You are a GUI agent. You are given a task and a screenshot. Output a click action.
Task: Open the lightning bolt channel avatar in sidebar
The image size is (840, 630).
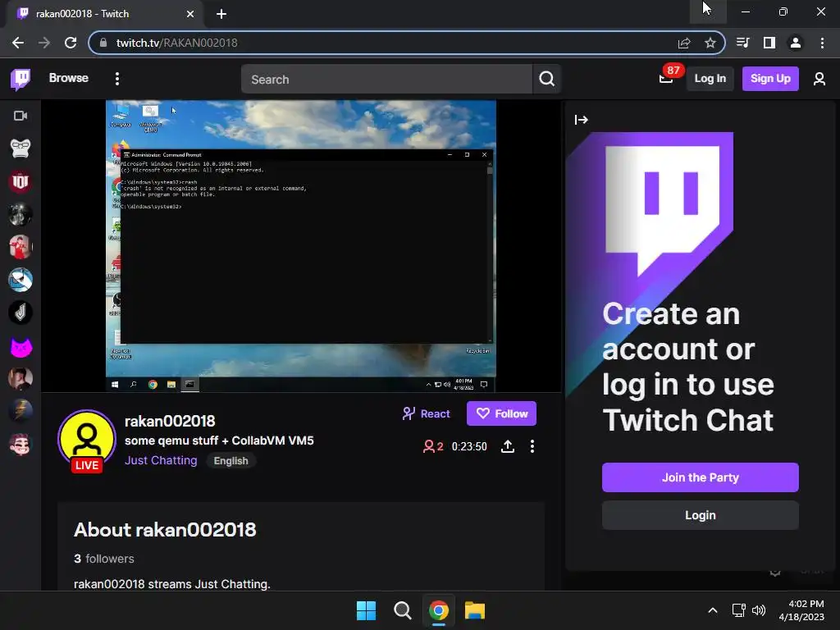tap(21, 412)
